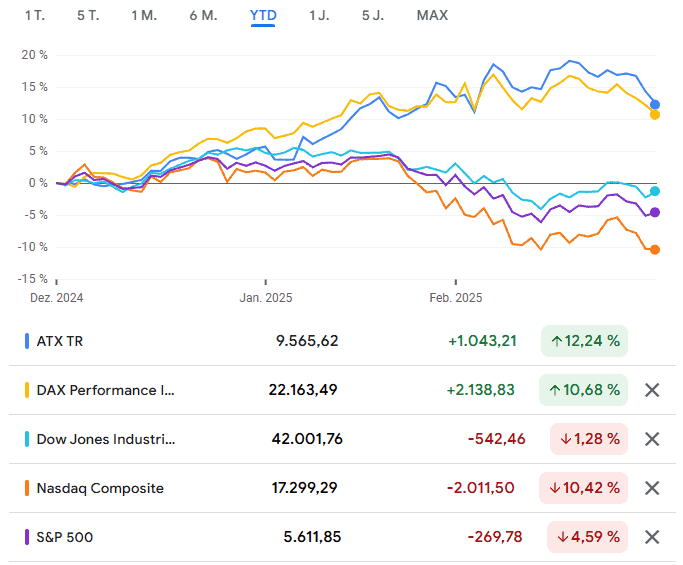
Task: Click the -542,46 point change
Action: tap(497, 439)
